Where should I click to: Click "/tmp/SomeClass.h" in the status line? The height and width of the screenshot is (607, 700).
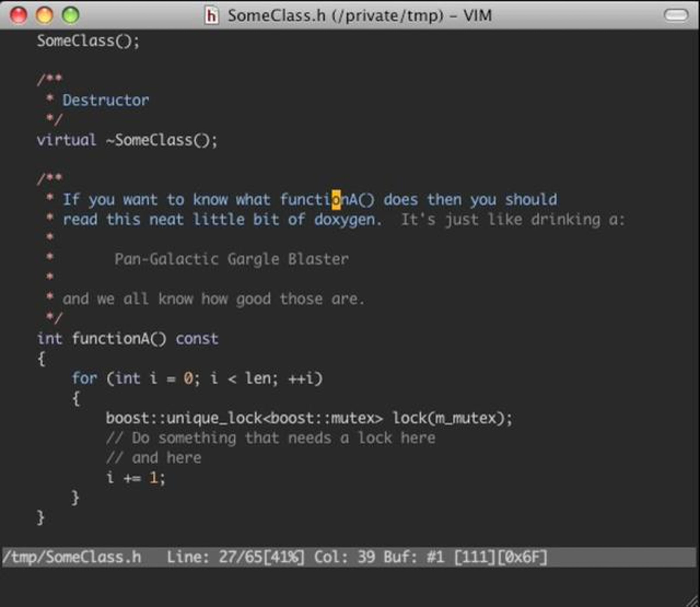click(x=71, y=557)
